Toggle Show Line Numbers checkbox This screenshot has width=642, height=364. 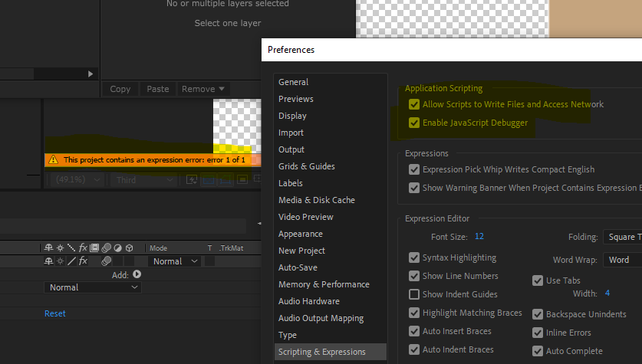pos(414,276)
